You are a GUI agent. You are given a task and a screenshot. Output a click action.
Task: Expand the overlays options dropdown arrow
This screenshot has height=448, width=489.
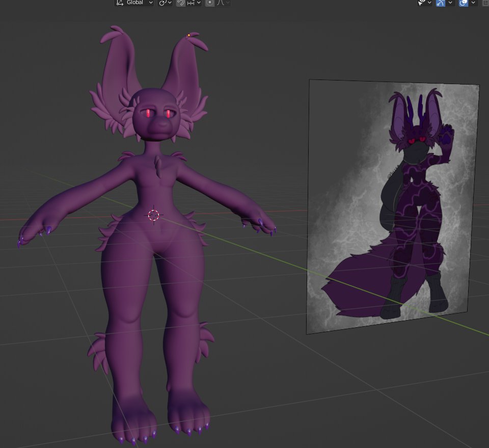[x=473, y=3]
